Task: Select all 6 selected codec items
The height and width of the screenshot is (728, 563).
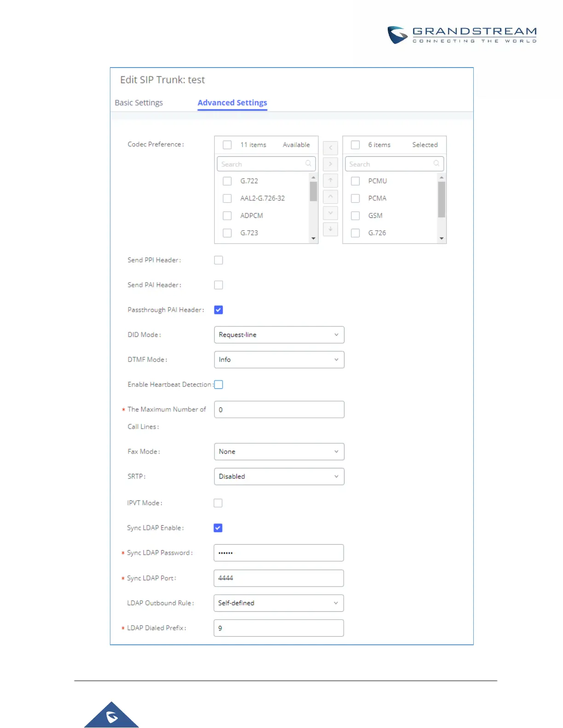Action: pyautogui.click(x=355, y=145)
